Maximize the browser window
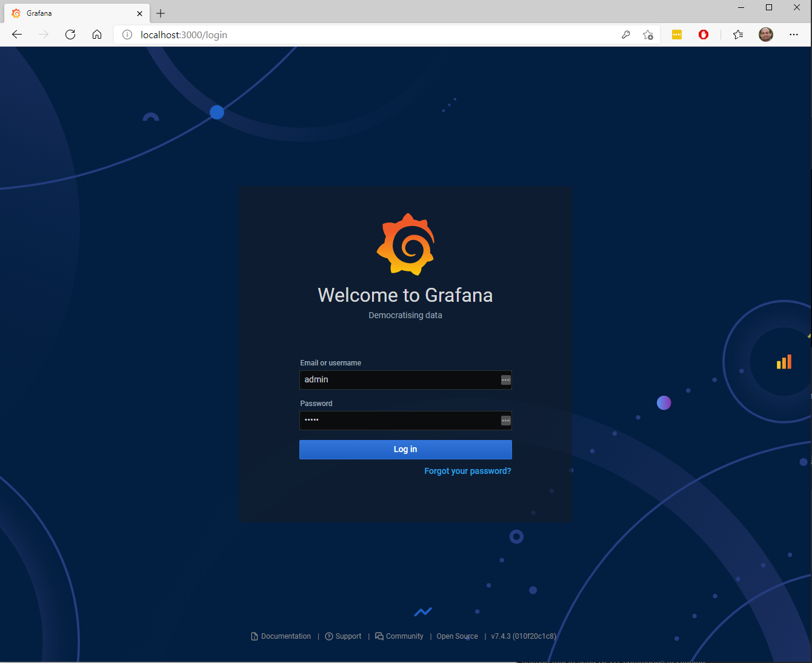This screenshot has height=663, width=812. click(x=769, y=8)
